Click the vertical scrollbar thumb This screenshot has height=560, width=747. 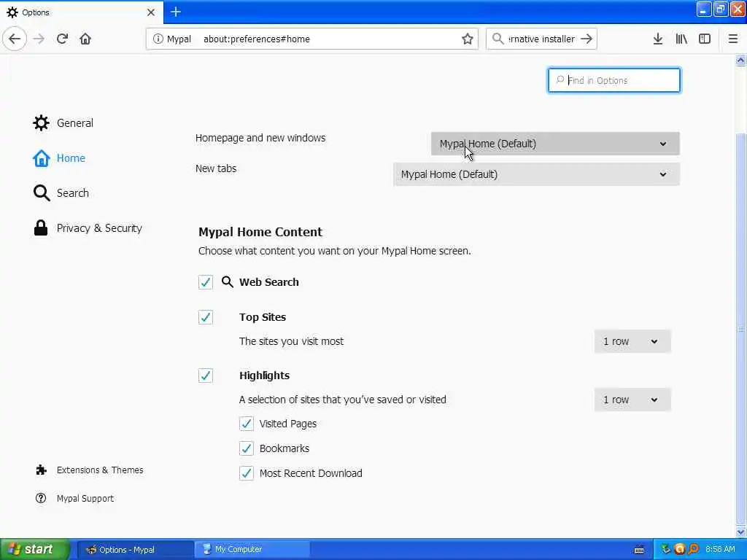741,327
